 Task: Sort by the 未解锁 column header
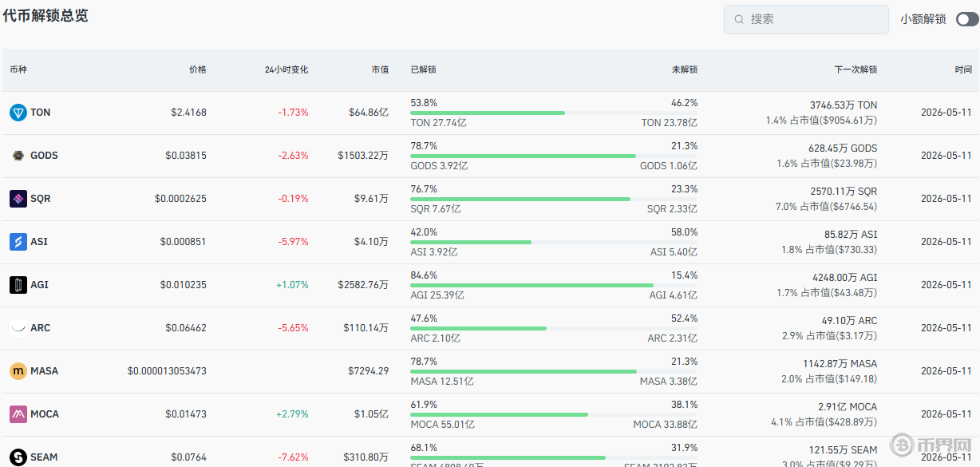(685, 70)
